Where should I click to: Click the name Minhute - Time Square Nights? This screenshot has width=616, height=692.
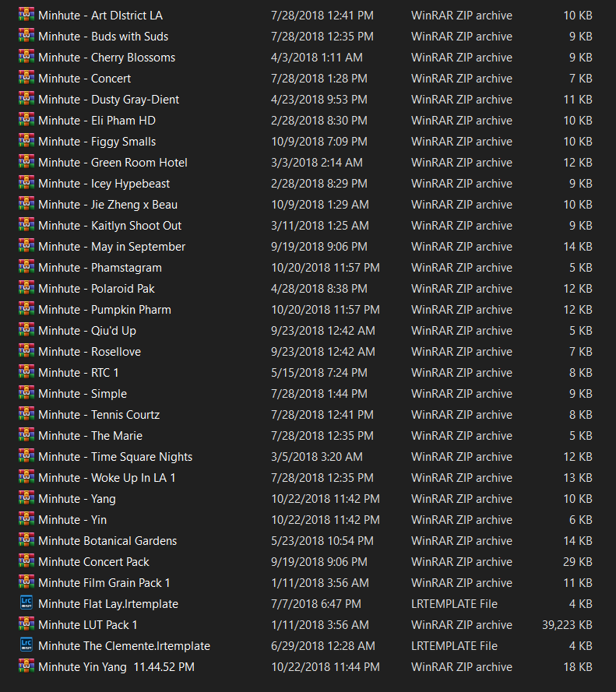[x=115, y=457]
